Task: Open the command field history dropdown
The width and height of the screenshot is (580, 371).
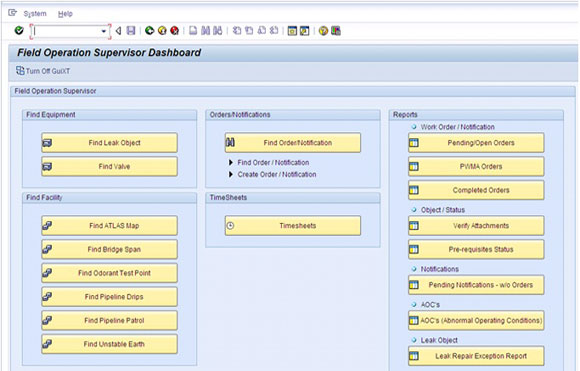Action: [x=104, y=31]
